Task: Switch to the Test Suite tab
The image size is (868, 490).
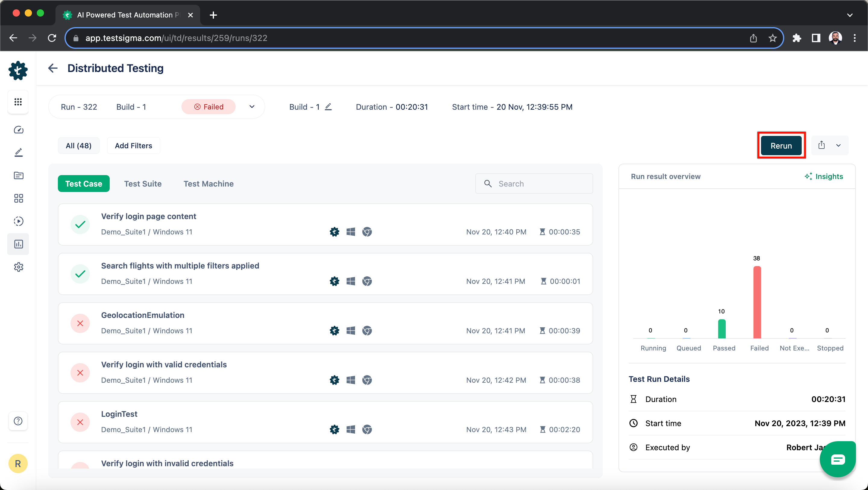Action: 143,183
